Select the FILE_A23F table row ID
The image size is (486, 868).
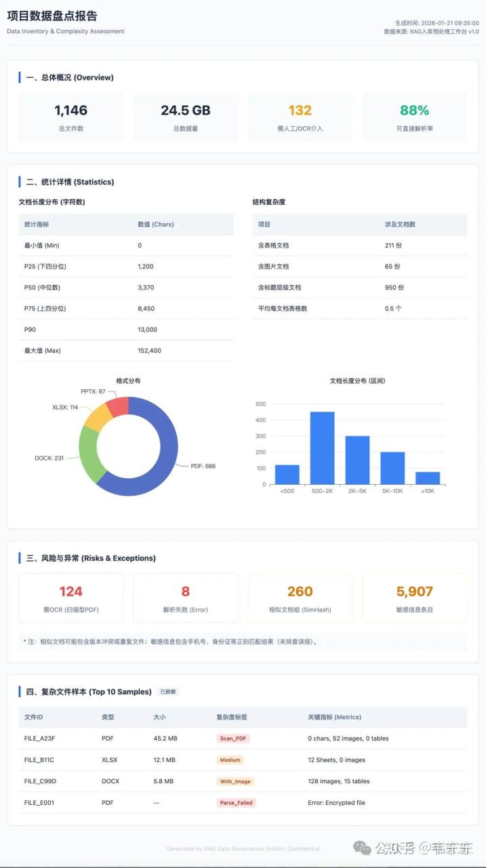click(x=39, y=738)
